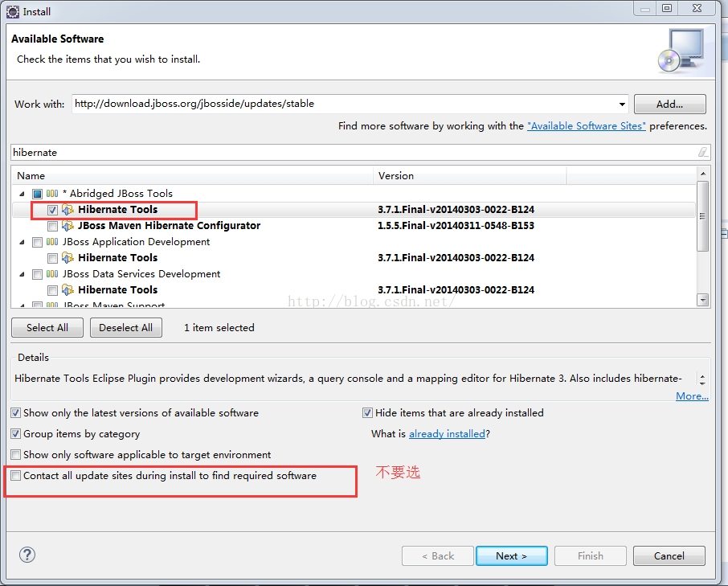Viewport: 728px width, 586px height.
Task: Check Hibernate Tools under JBoss Data Services Development
Action: pyautogui.click(x=52, y=290)
